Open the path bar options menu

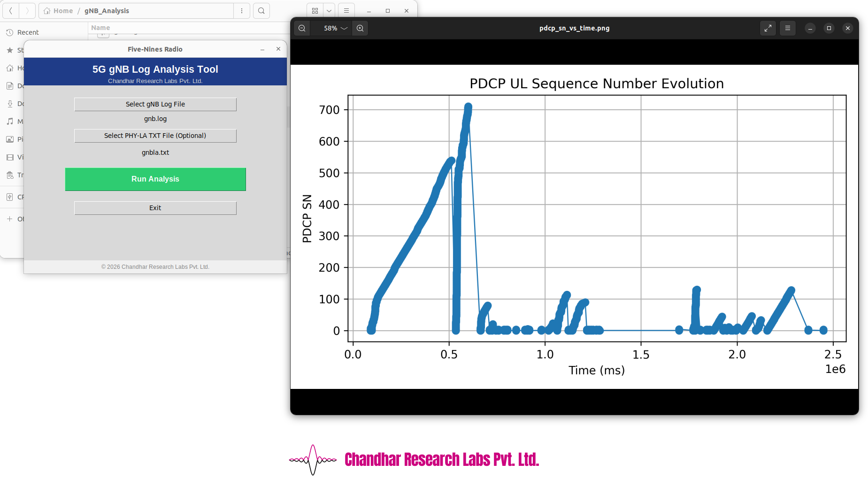coord(242,11)
